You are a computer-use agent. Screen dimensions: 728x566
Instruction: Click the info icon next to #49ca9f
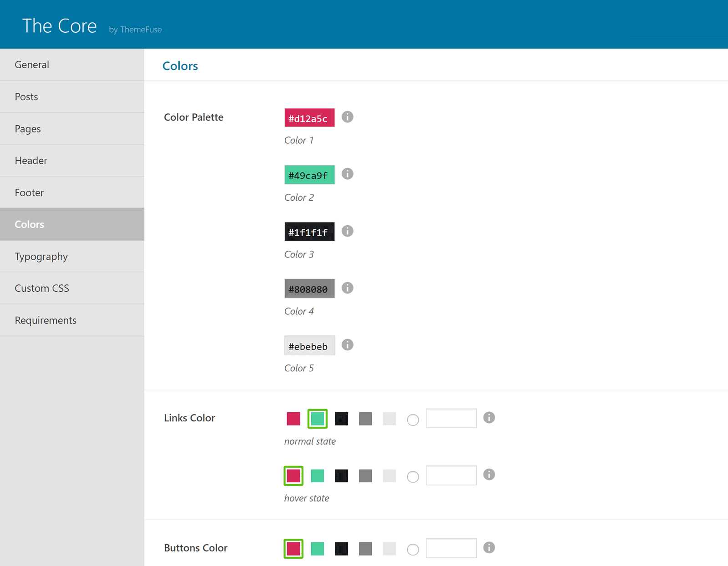click(x=347, y=174)
